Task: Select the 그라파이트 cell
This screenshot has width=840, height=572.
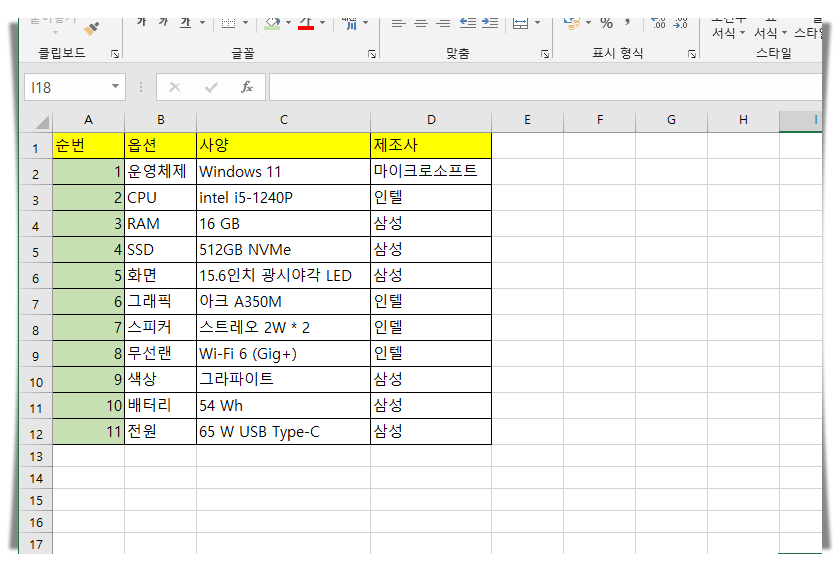Action: pos(283,379)
